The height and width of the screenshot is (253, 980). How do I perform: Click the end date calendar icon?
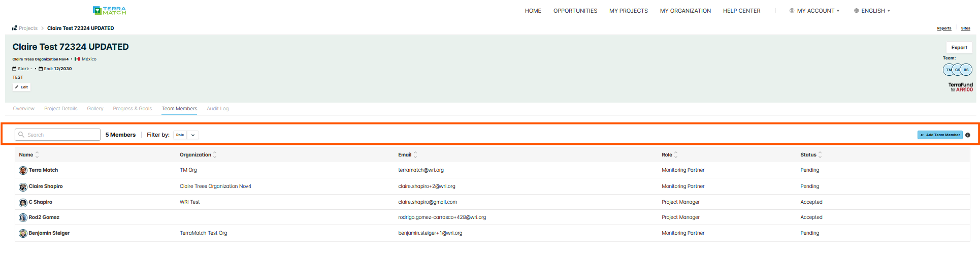pos(41,69)
